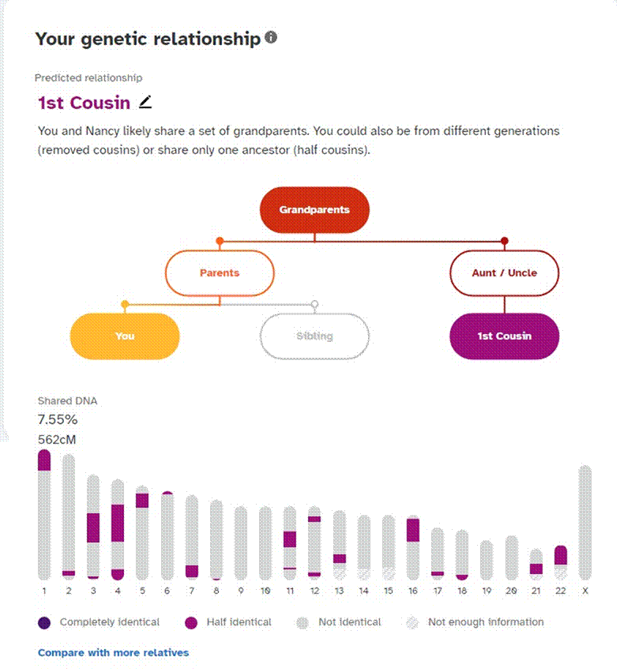Viewport: 620px width, 672px height.
Task: Select the chromosome X bar
Action: coord(584,523)
